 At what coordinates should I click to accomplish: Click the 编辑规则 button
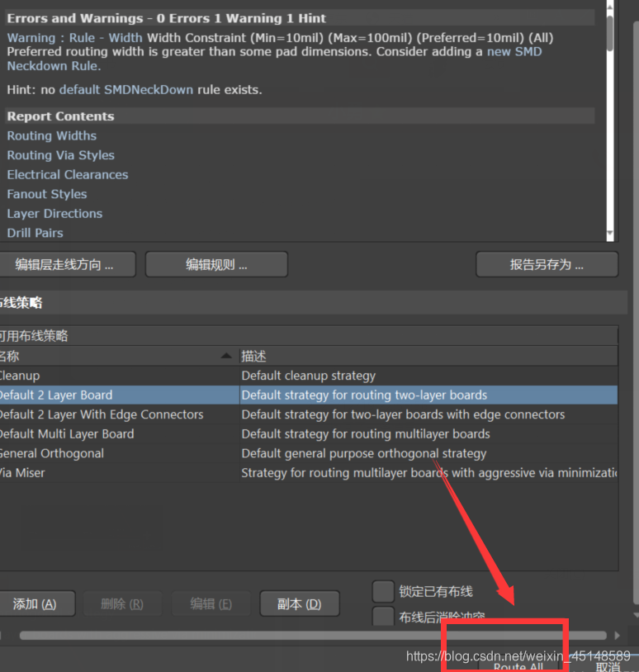[216, 265]
